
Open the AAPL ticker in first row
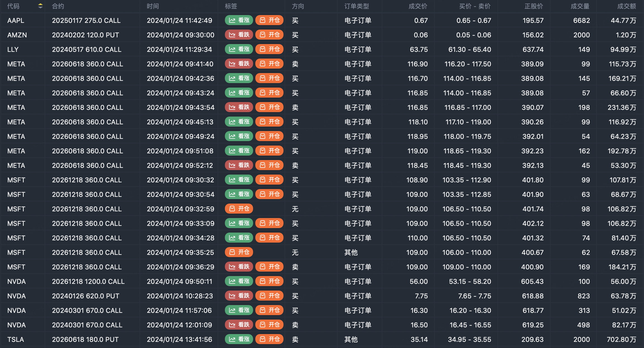(x=16, y=21)
